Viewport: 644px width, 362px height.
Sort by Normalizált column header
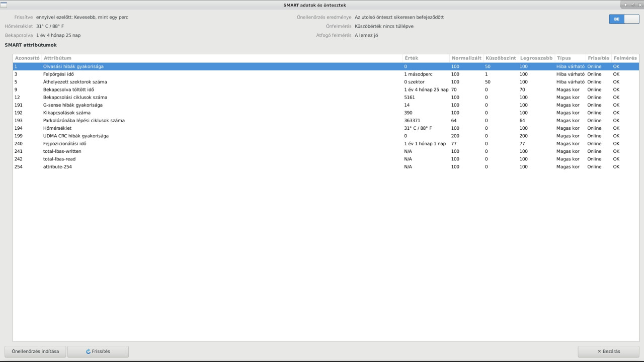(x=466, y=58)
